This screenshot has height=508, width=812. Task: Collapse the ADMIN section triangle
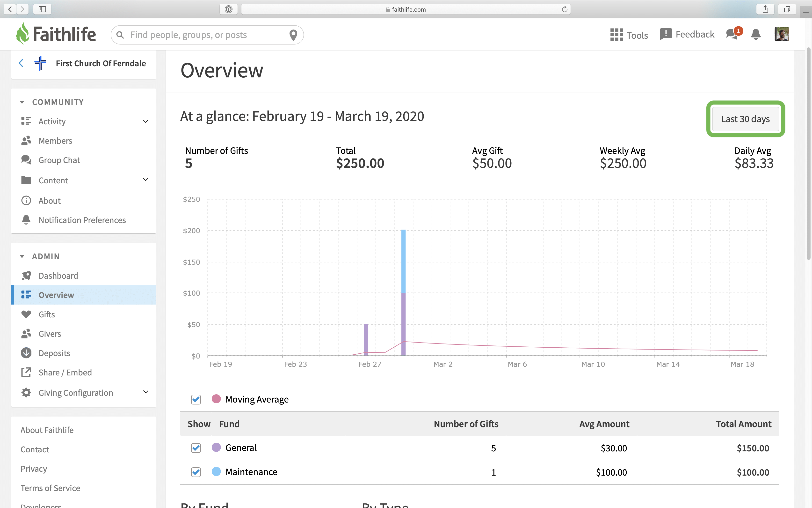coord(22,256)
